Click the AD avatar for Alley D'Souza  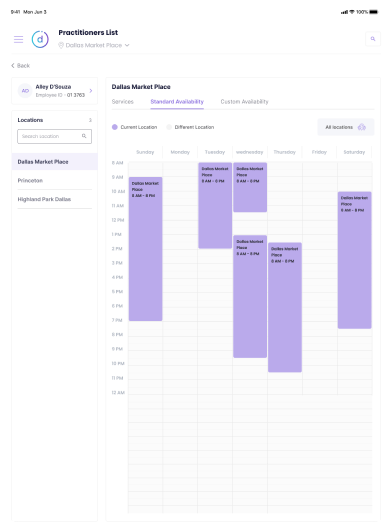click(x=25, y=91)
